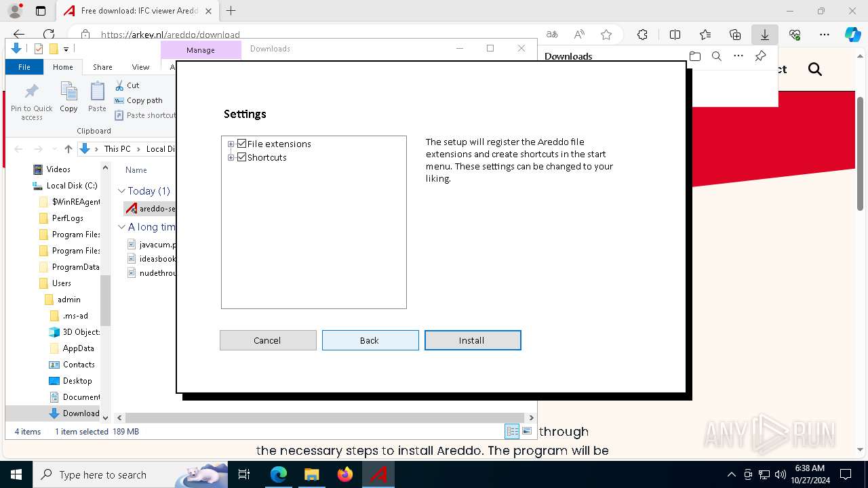
Task: Click Cut in the Clipboard group
Action: coord(127,85)
